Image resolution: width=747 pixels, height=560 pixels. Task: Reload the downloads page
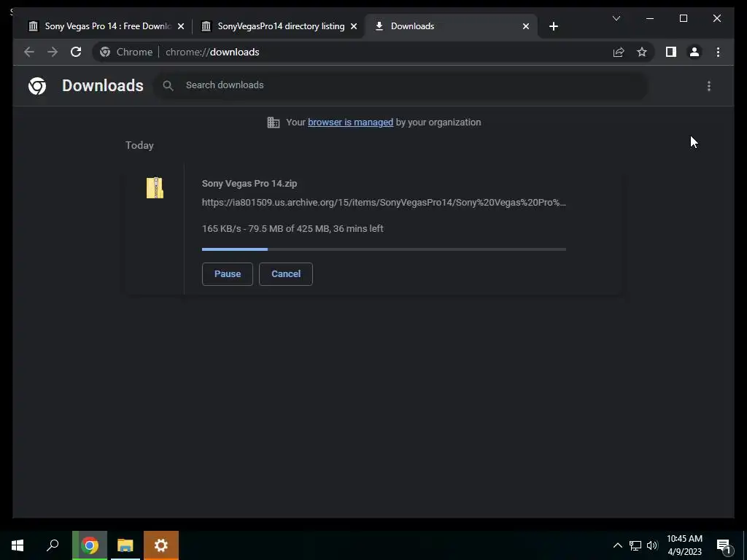76,52
